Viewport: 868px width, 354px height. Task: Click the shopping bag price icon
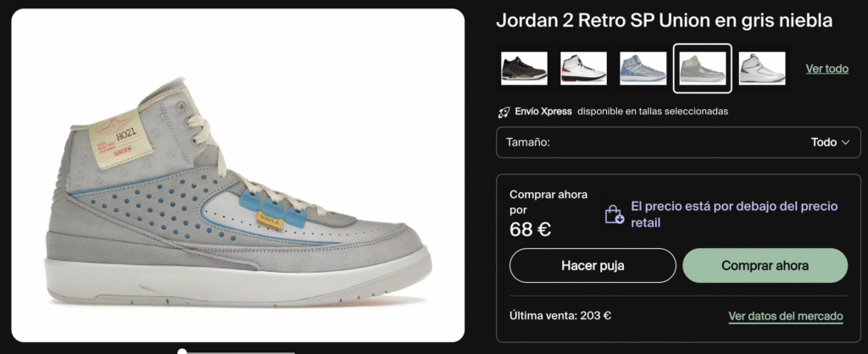pyautogui.click(x=615, y=214)
